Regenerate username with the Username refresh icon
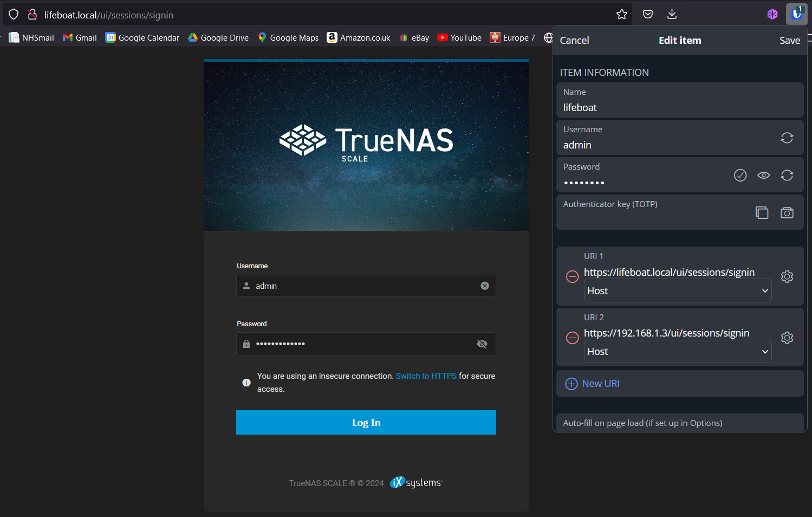 point(787,138)
